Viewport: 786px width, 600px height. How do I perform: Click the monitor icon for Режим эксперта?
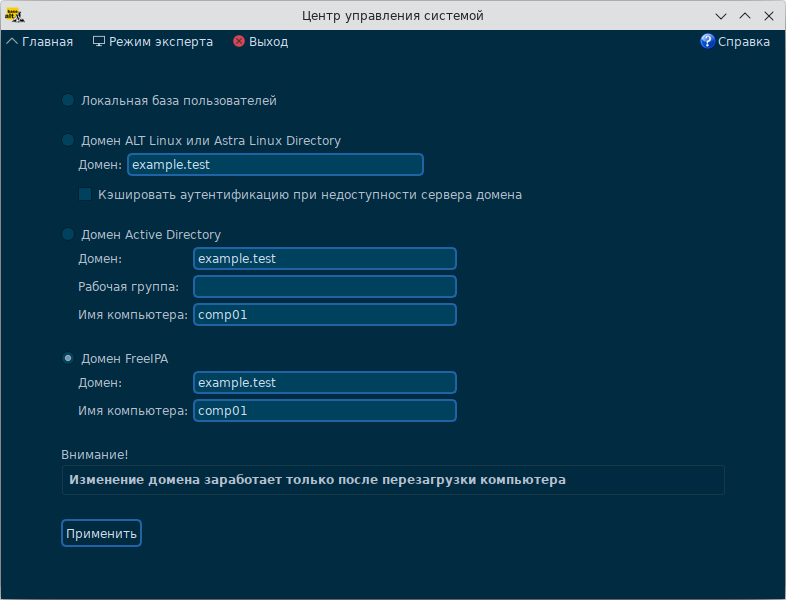click(98, 42)
